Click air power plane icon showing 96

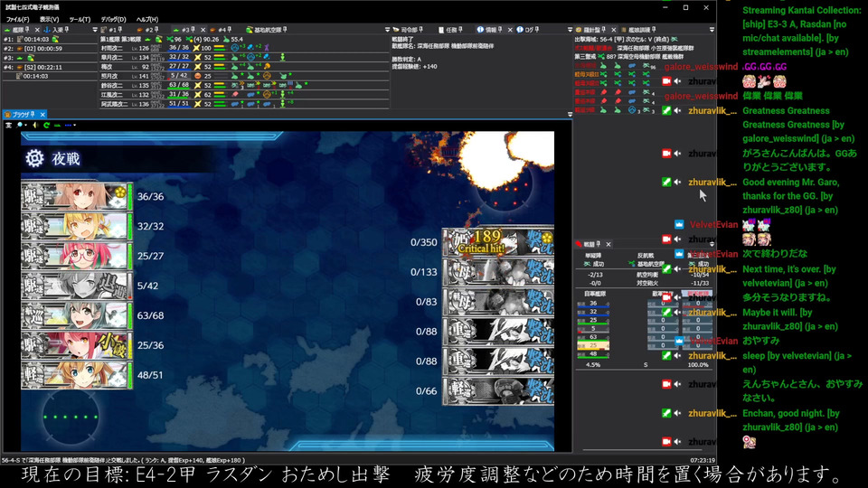(x=170, y=39)
